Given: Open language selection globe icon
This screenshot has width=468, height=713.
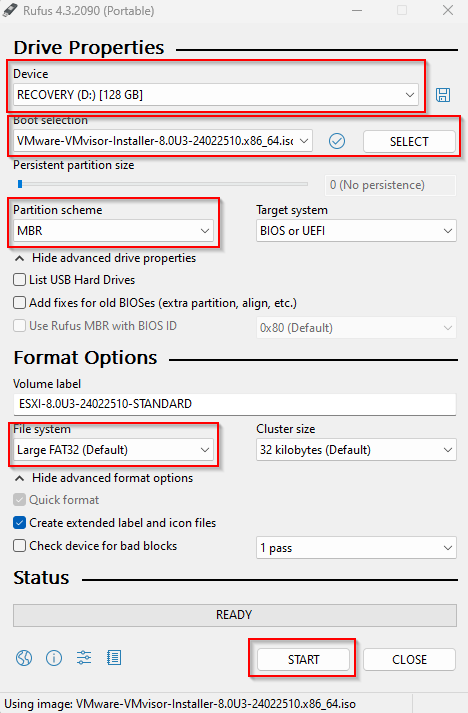Looking at the screenshot, I should tap(24, 658).
